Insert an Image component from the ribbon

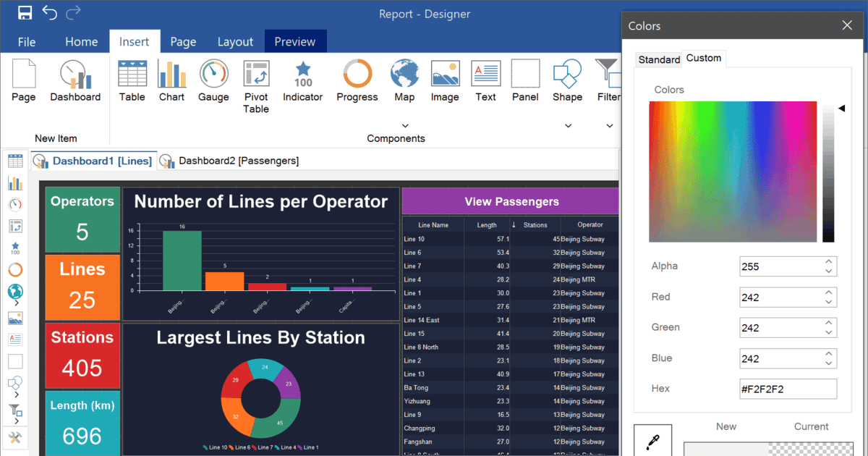pos(445,80)
